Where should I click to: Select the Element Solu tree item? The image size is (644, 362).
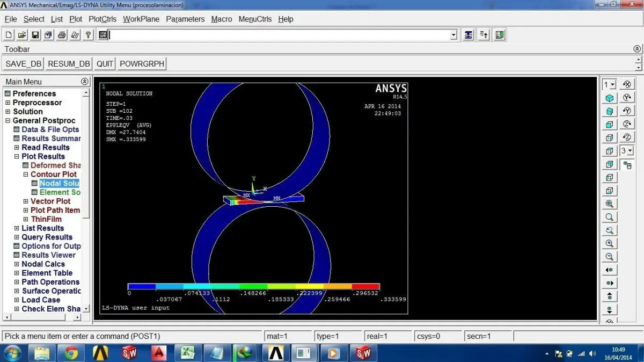point(60,192)
